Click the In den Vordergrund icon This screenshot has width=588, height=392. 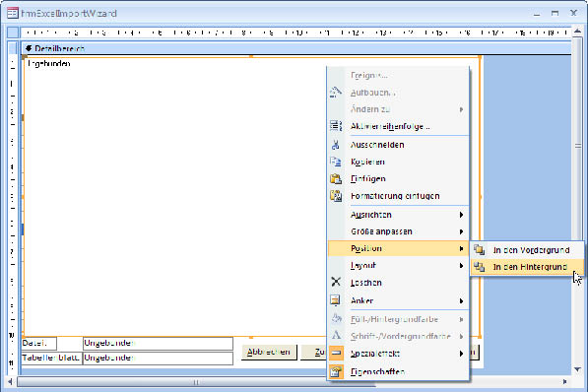480,249
